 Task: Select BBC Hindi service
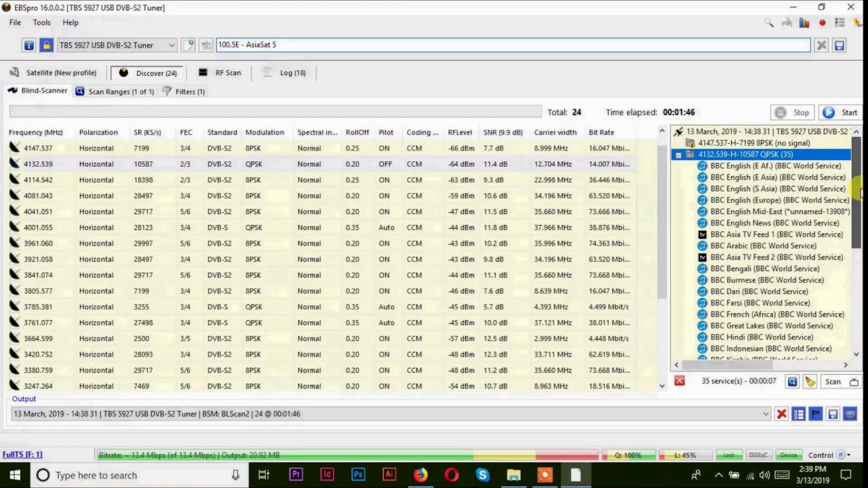(762, 337)
